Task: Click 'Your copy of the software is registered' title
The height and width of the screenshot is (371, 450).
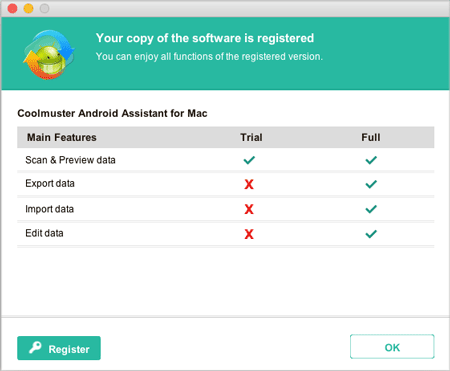Action: click(205, 38)
